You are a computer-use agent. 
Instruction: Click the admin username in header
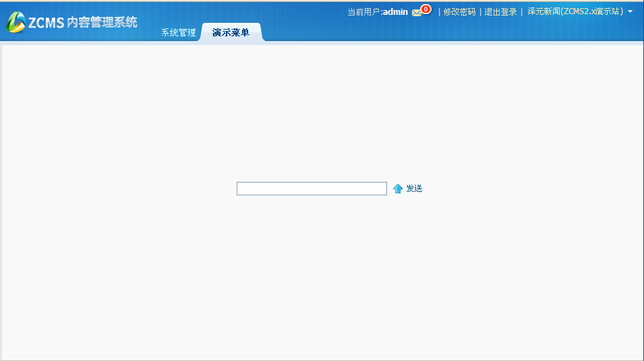(395, 11)
